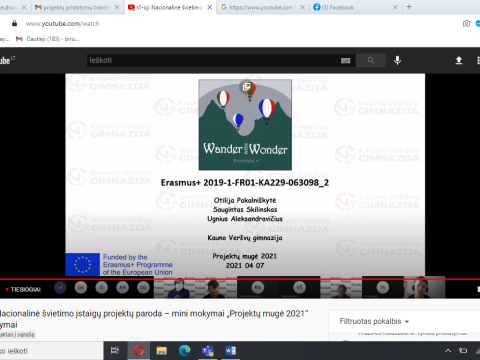480x360 pixels.
Task: Switch to the Google youtube.com search tab
Action: click(x=261, y=7)
